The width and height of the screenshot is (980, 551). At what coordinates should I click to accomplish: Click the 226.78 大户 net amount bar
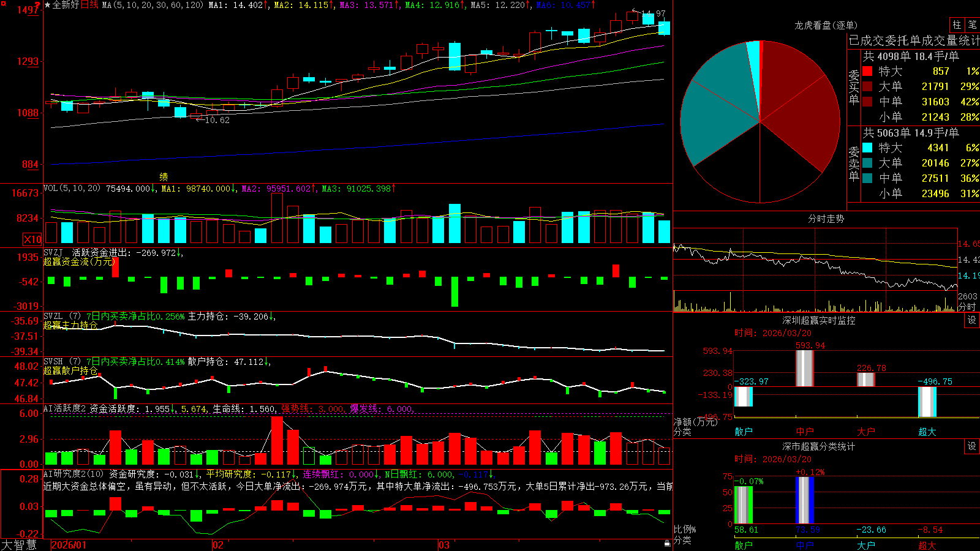(x=866, y=380)
